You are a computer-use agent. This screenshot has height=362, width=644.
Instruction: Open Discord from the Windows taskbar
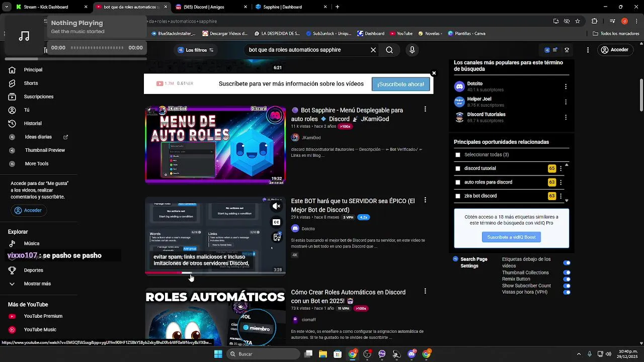click(x=412, y=354)
